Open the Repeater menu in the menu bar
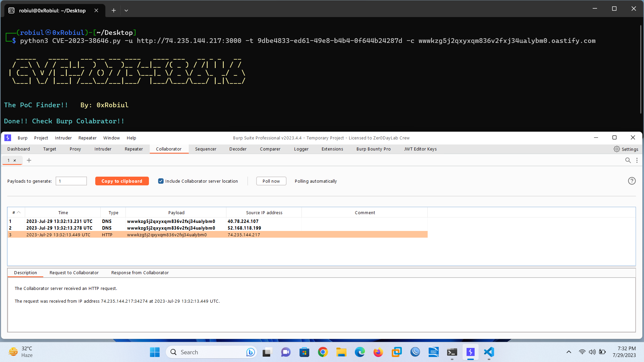 tap(88, 138)
